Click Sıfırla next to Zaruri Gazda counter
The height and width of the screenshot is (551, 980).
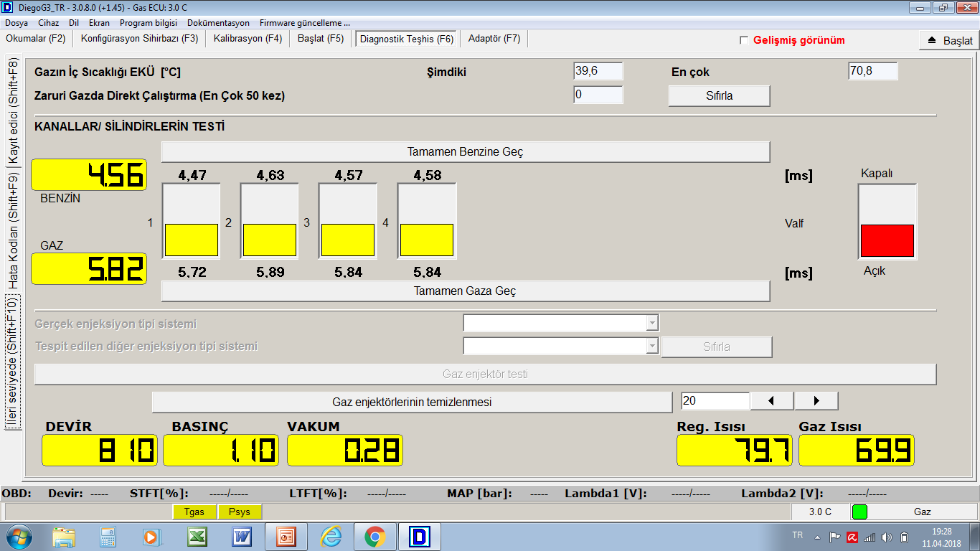(x=719, y=95)
